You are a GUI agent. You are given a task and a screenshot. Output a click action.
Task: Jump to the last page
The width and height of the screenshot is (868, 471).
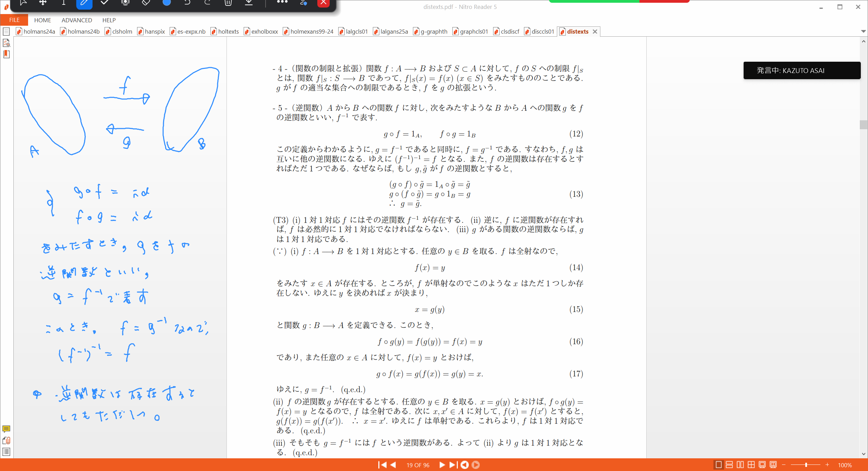coord(453,465)
